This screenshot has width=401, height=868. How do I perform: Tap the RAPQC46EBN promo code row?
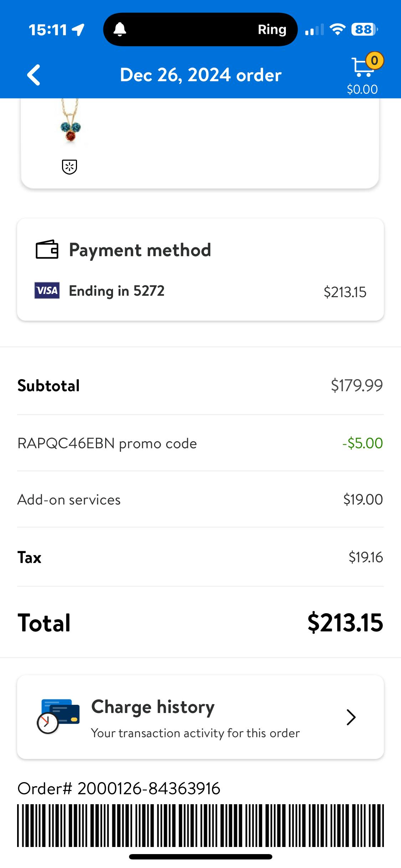(x=200, y=444)
